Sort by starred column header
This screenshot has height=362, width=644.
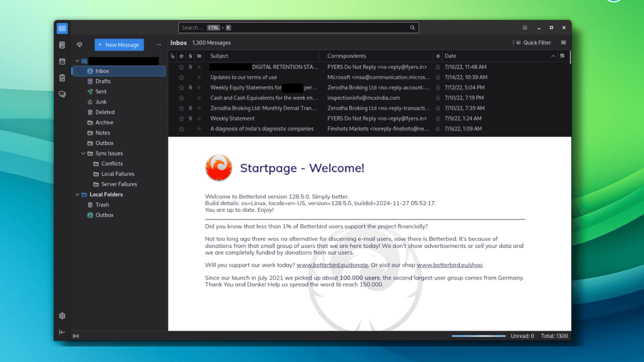click(x=181, y=56)
